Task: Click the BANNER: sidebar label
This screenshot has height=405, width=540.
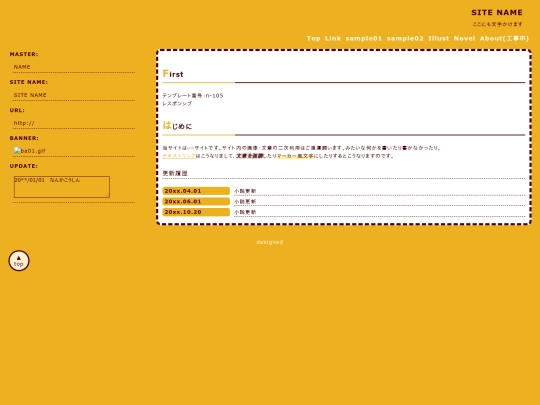Action: (24, 138)
